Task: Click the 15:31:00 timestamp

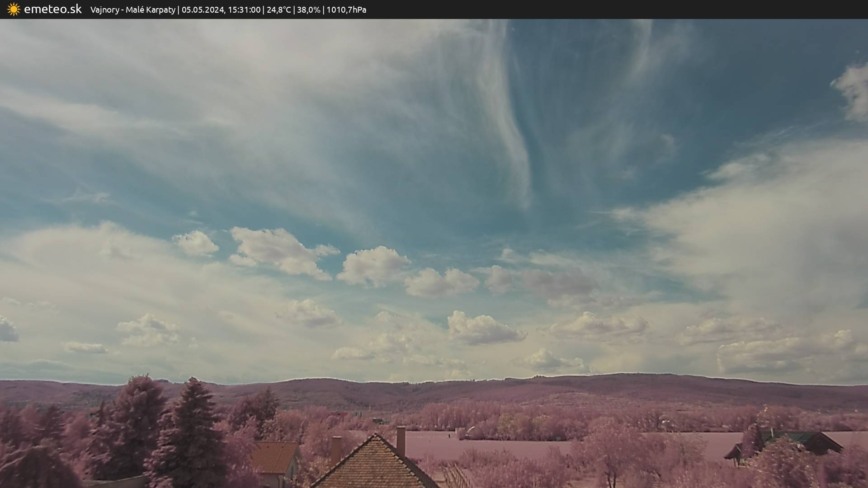Action: tap(244, 9)
